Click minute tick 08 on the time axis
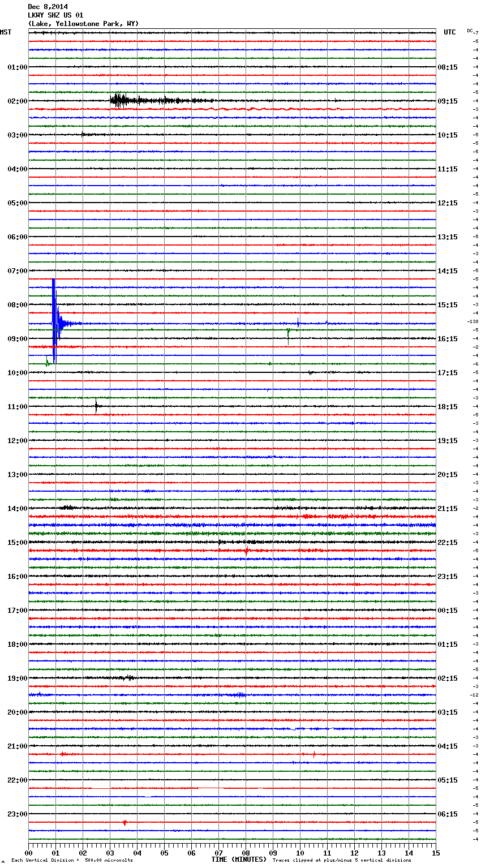This screenshot has height=868, width=481. (x=246, y=853)
